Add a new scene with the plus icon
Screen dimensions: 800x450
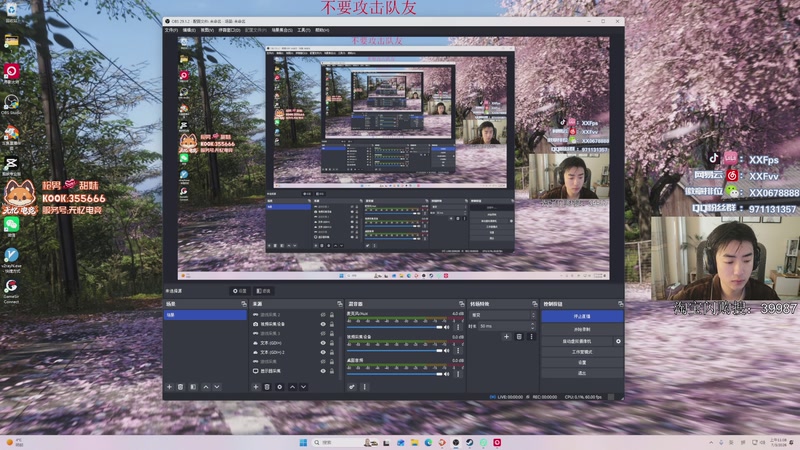pyautogui.click(x=169, y=387)
